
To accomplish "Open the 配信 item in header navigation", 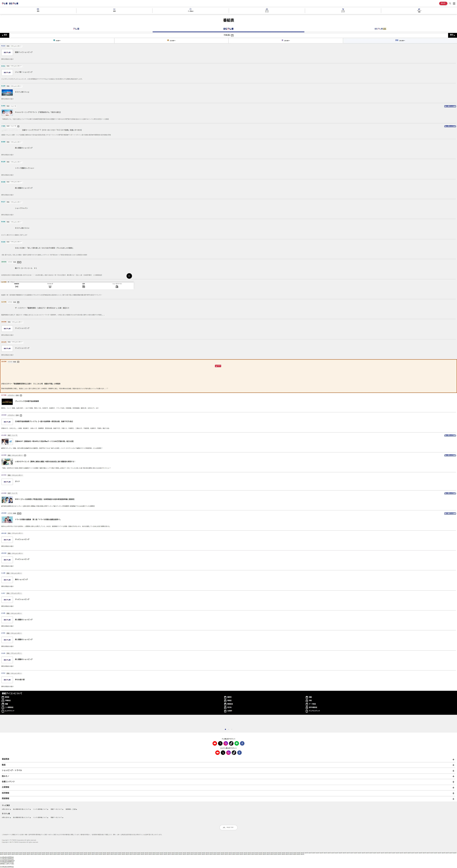I will pos(114,10).
